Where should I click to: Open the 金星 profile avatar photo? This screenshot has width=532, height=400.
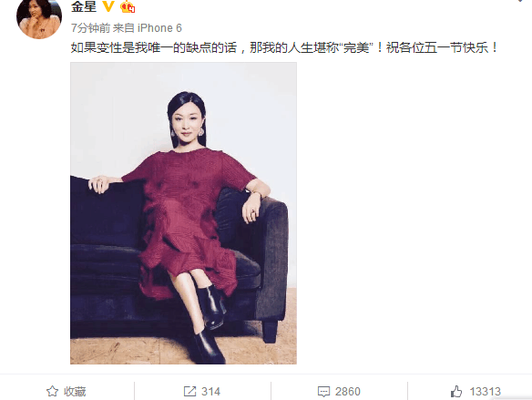click(39, 17)
